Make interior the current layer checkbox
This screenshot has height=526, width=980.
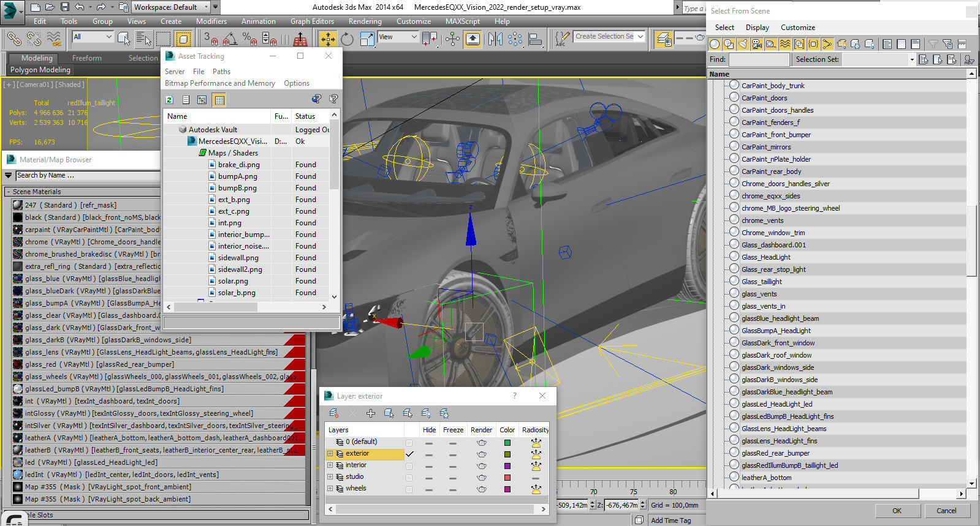[409, 465]
